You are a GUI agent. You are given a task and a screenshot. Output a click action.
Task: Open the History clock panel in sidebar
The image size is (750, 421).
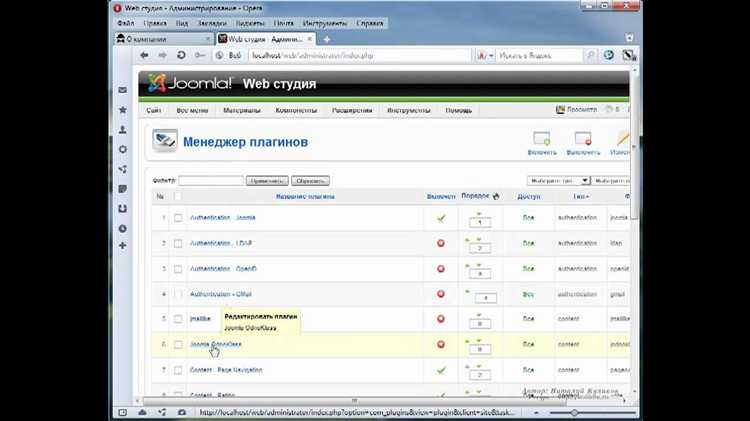[122, 229]
